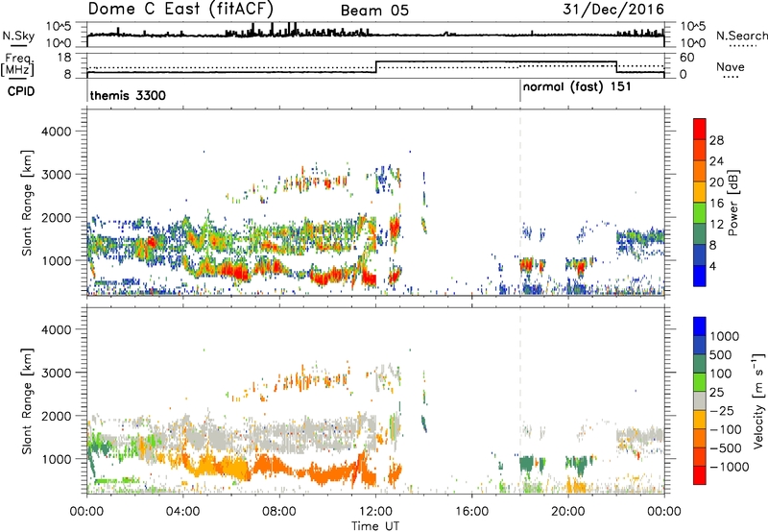
Task: Pick the bright blue top Velocity colorbar segment
Action: tap(700, 326)
